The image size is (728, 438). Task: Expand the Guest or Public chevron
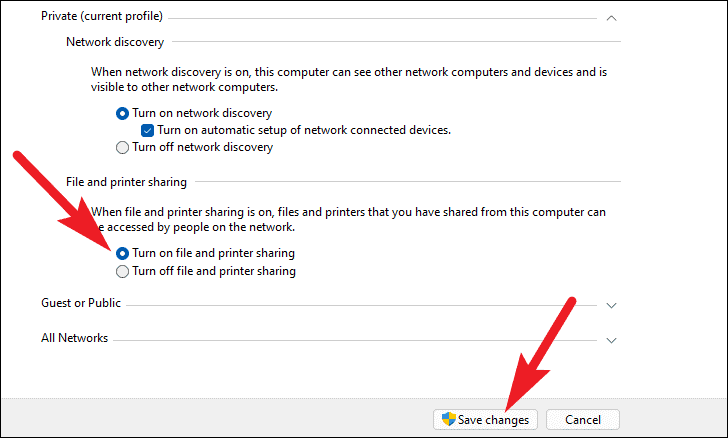pyautogui.click(x=611, y=306)
